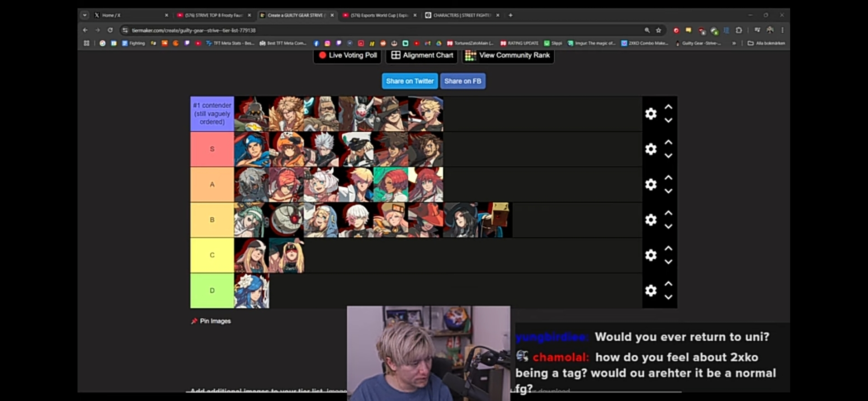868x401 pixels.
Task: Click the tiermaker URL in address bar
Action: (x=193, y=30)
